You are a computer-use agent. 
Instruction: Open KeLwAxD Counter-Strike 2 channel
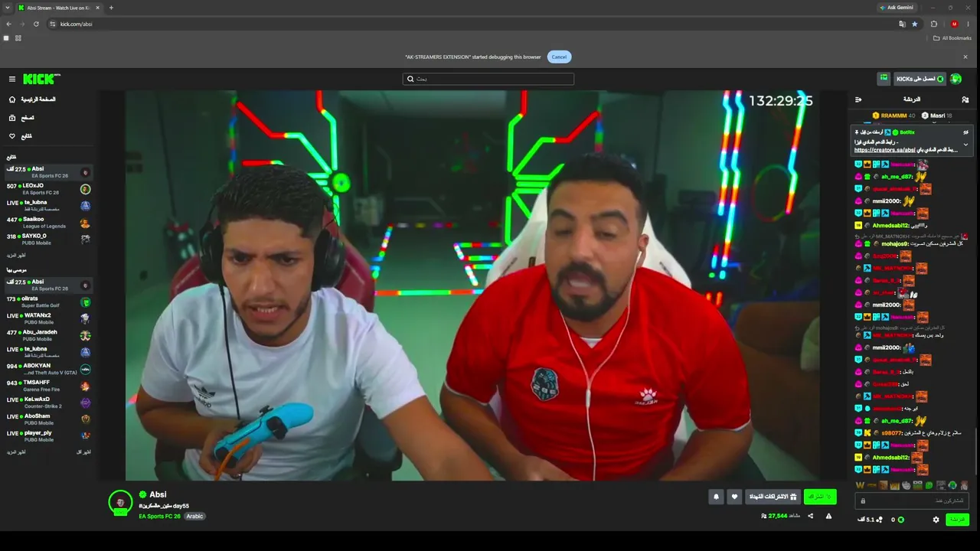tap(48, 403)
